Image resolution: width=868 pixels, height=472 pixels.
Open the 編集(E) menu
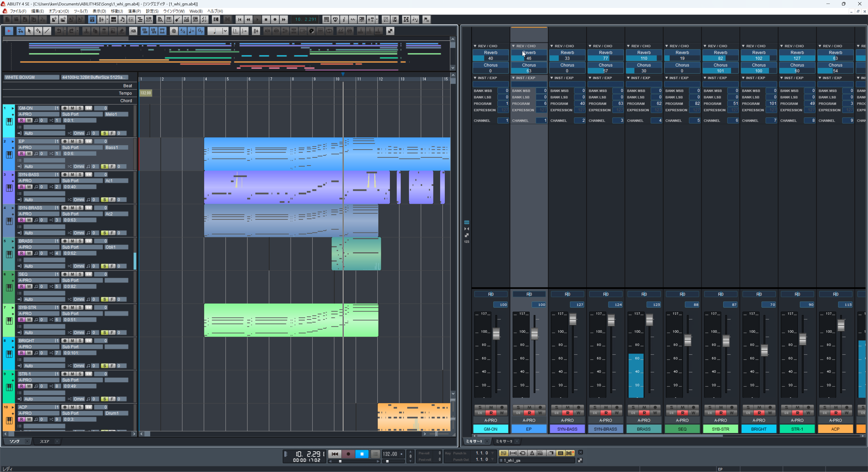tap(37, 11)
